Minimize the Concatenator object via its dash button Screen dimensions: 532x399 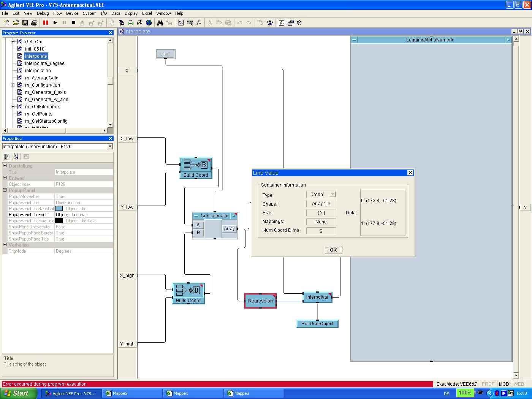tap(196, 216)
